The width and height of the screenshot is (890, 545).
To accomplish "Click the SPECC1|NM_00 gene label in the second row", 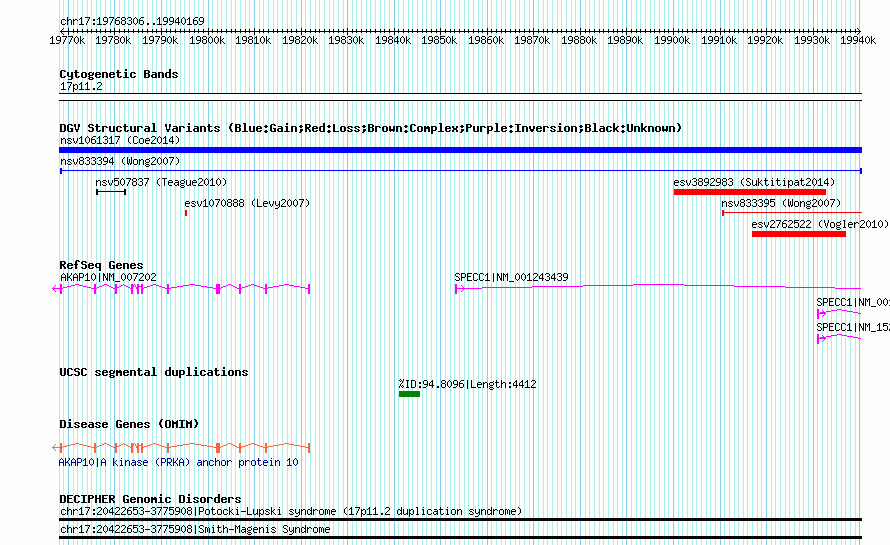I will [x=853, y=303].
